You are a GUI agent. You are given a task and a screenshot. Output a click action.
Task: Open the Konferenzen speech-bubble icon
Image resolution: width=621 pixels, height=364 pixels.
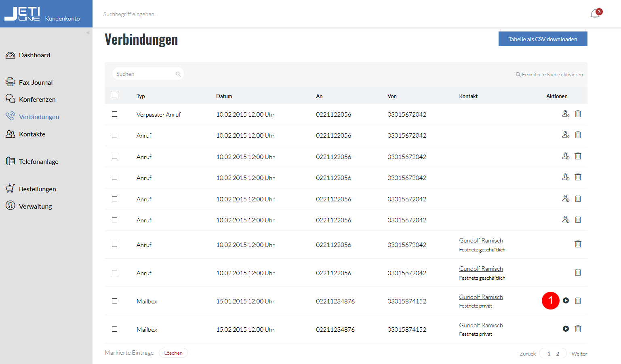coord(10,99)
